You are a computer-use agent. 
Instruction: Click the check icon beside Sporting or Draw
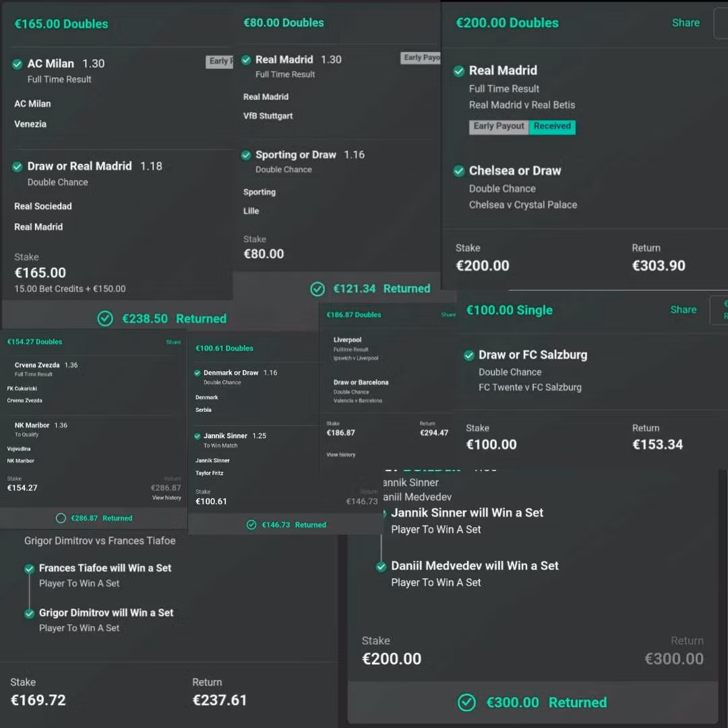coord(246,155)
